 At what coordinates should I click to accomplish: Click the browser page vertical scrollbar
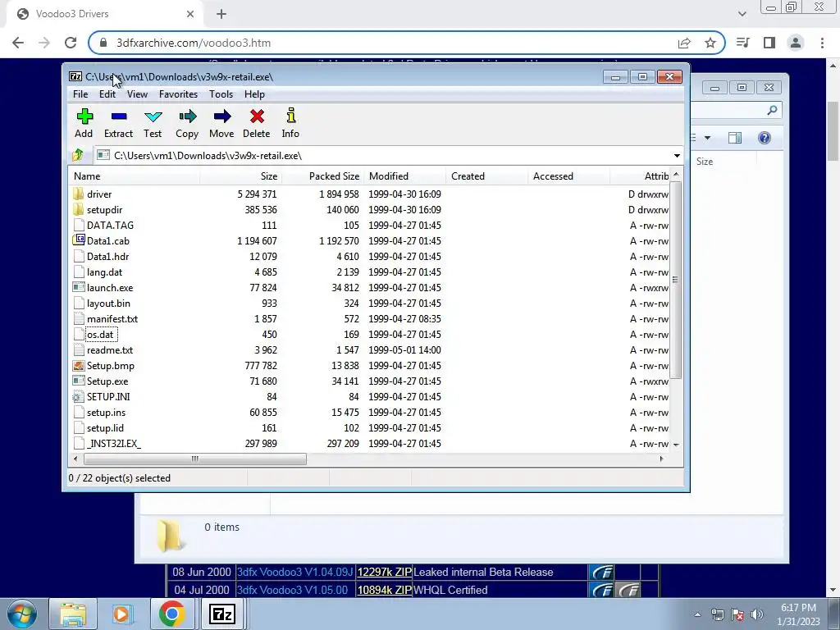(x=833, y=130)
